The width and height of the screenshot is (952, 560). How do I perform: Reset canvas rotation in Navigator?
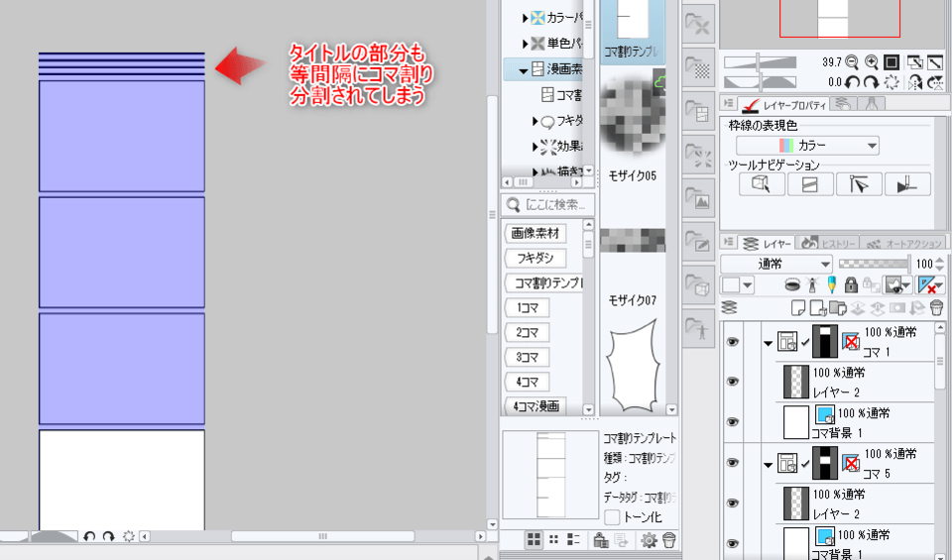click(892, 82)
